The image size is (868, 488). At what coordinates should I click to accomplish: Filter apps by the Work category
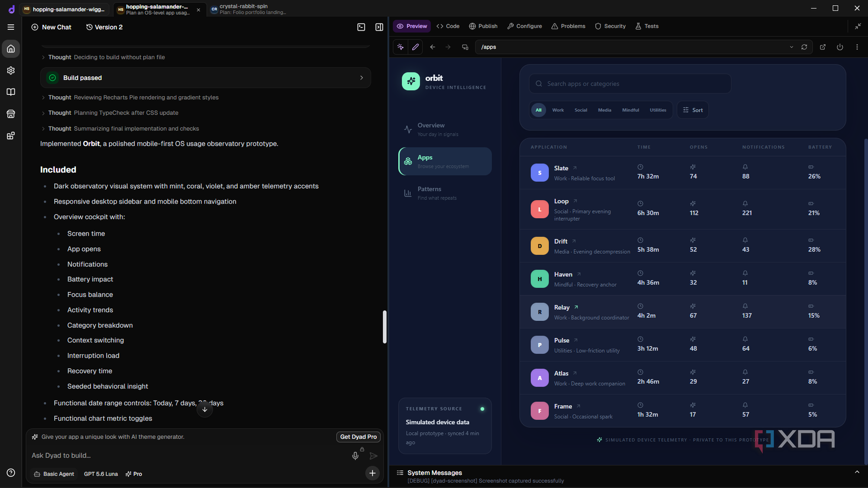[558, 110]
